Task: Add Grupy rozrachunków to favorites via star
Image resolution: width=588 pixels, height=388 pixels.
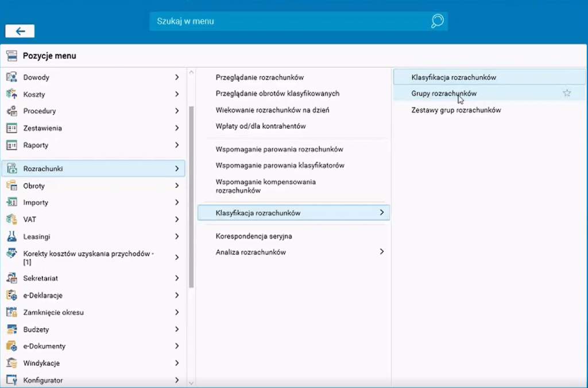Action: tap(567, 93)
